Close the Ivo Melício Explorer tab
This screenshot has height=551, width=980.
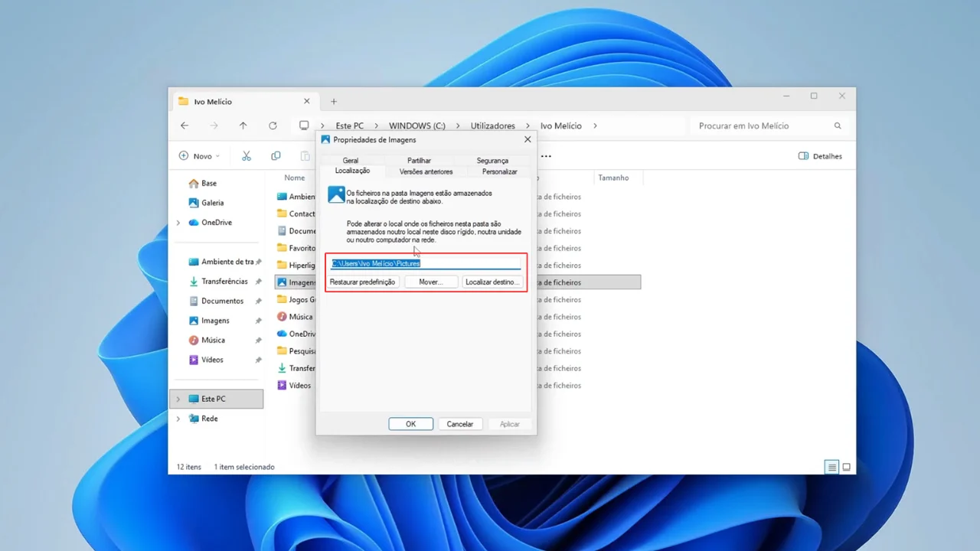pyautogui.click(x=307, y=101)
